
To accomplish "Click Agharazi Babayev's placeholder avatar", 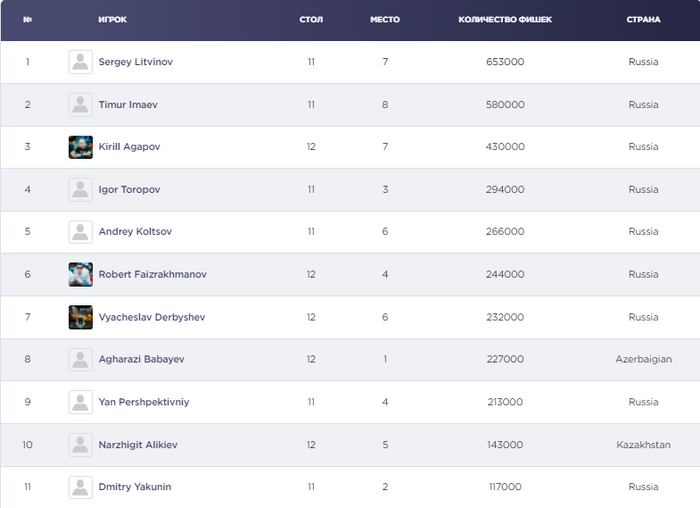I will coord(81,359).
